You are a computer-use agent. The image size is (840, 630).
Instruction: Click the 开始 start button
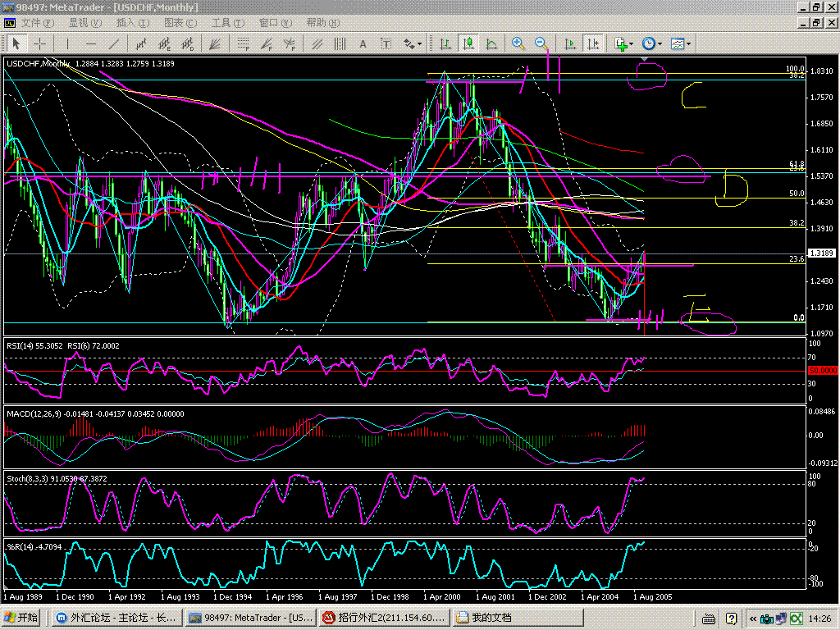[22, 618]
